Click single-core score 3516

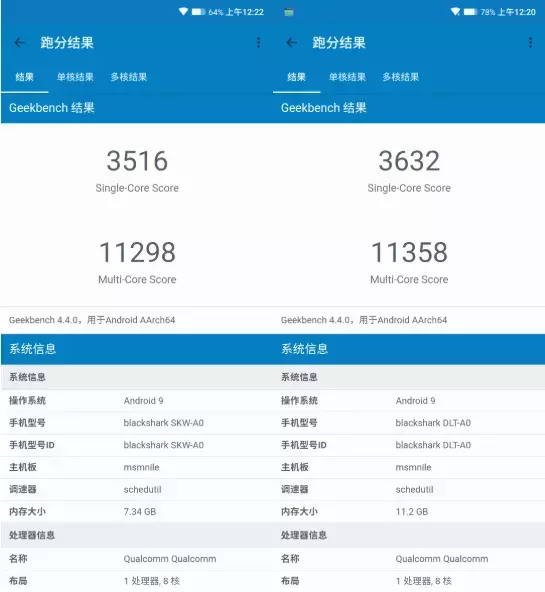tap(137, 161)
